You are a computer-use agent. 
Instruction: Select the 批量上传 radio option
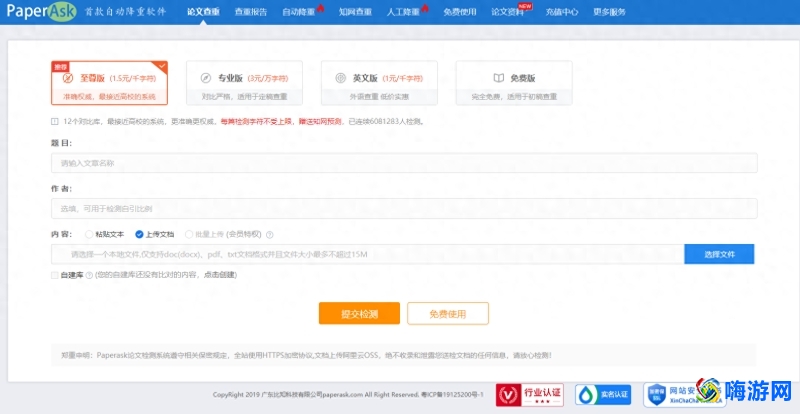(189, 234)
